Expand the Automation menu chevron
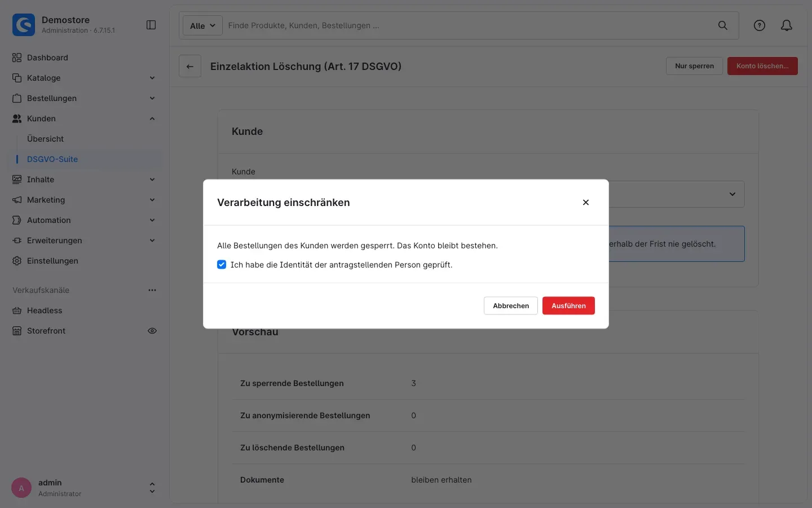The height and width of the screenshot is (508, 812). click(152, 220)
